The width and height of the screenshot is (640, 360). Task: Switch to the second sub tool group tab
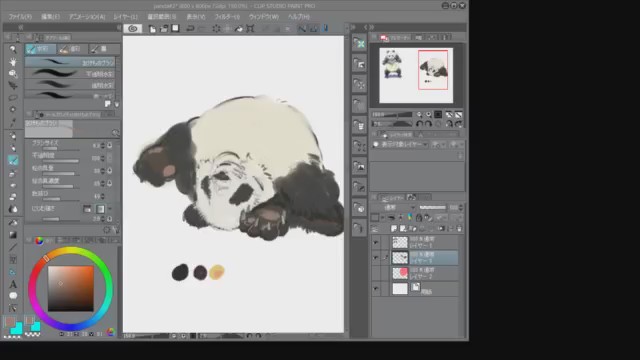tap(72, 49)
